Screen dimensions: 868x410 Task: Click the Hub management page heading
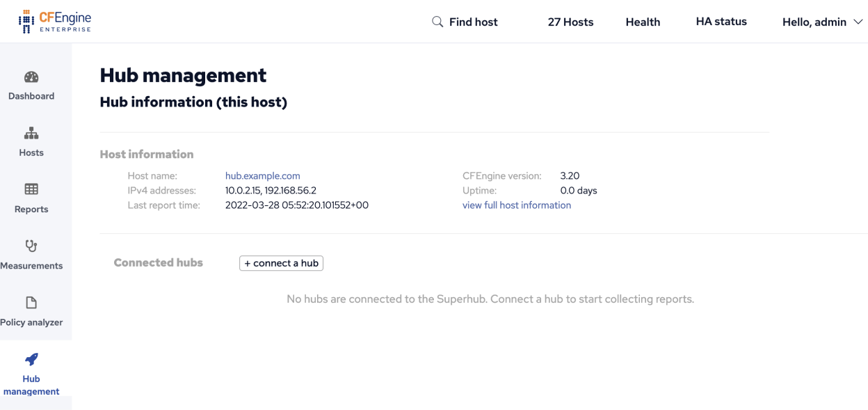183,75
